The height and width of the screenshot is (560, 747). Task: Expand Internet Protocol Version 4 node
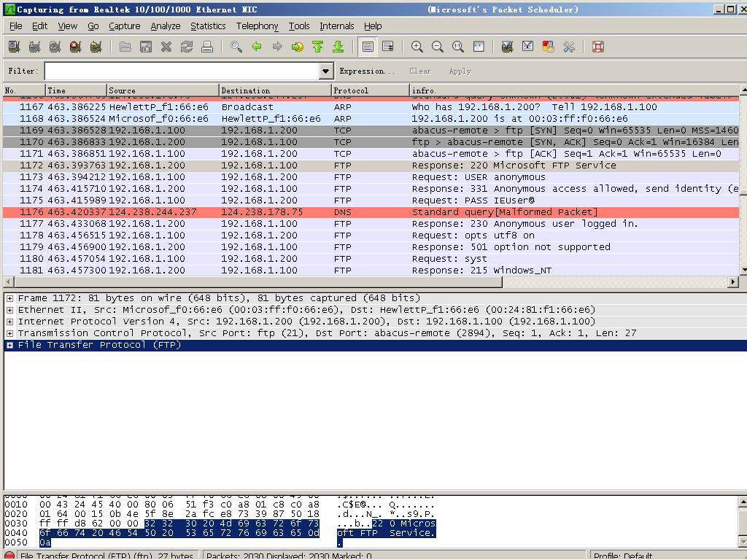pyautogui.click(x=9, y=322)
